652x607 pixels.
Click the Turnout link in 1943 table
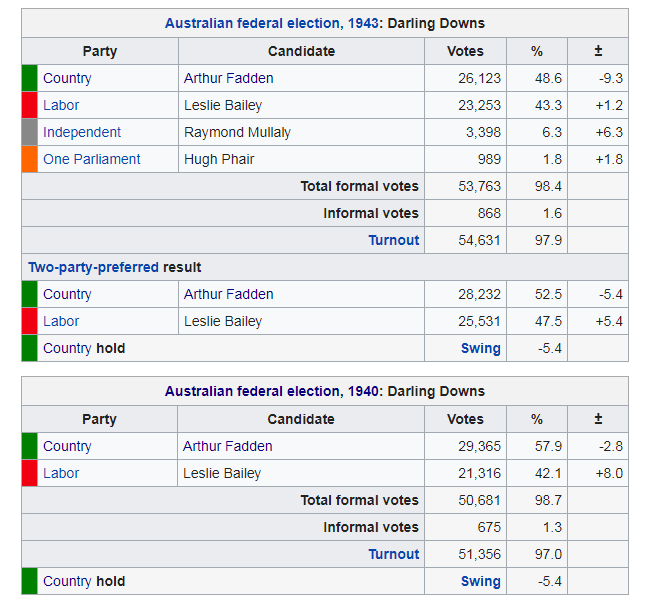click(394, 240)
